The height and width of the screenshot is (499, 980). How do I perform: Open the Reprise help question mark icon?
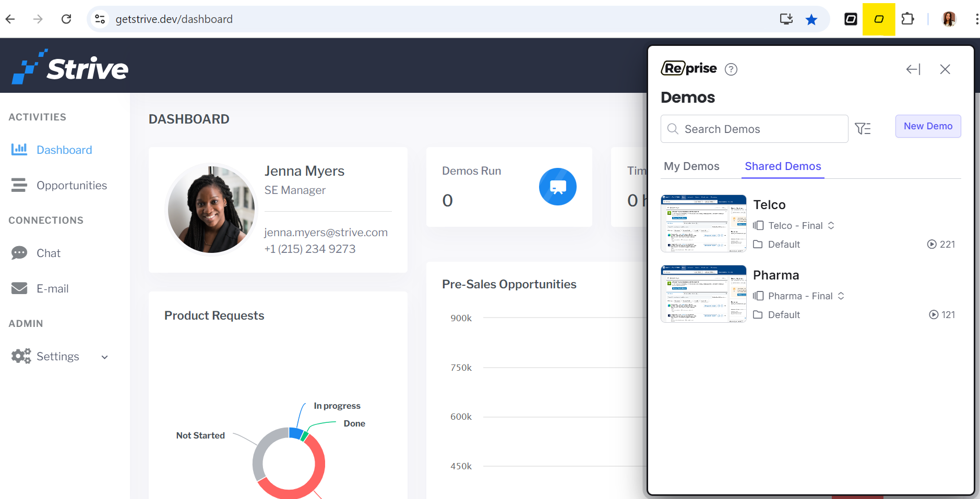coord(731,69)
